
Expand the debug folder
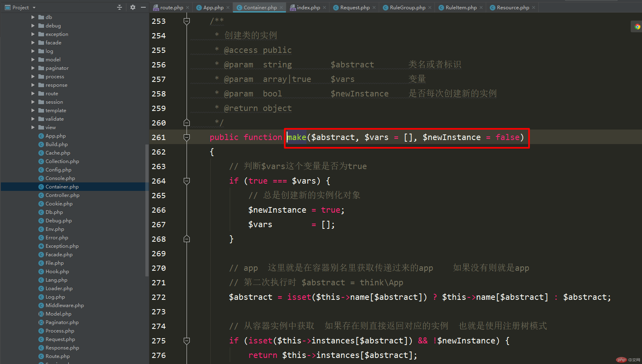[x=33, y=25]
